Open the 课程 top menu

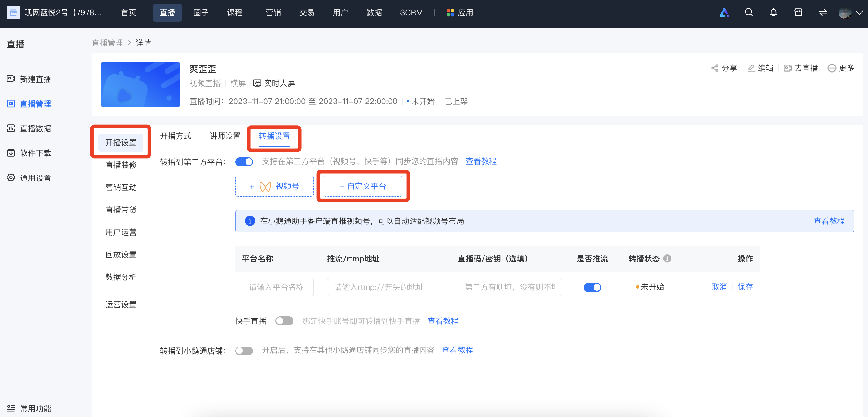tap(235, 12)
